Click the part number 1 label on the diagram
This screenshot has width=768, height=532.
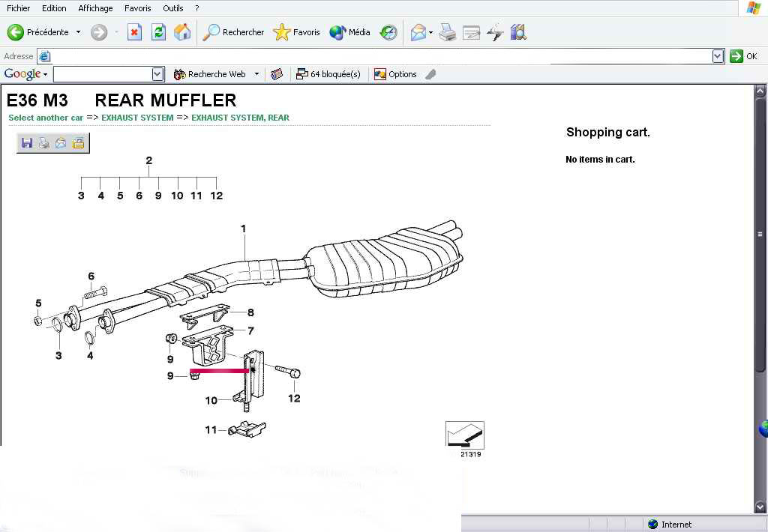[244, 229]
